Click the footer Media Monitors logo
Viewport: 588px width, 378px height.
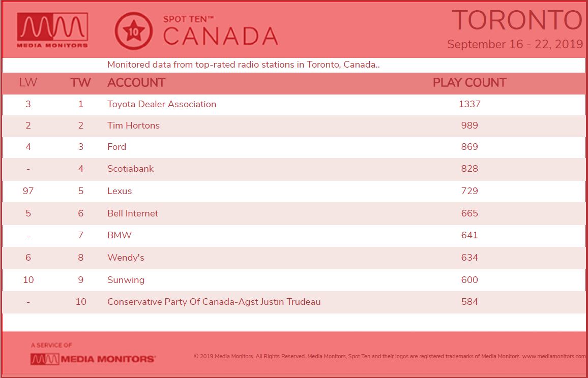click(93, 359)
